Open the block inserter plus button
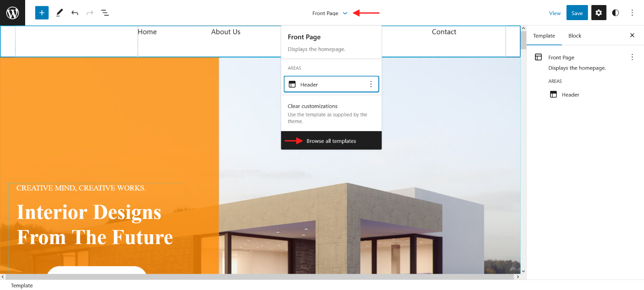The width and height of the screenshot is (644, 290). coord(42,13)
